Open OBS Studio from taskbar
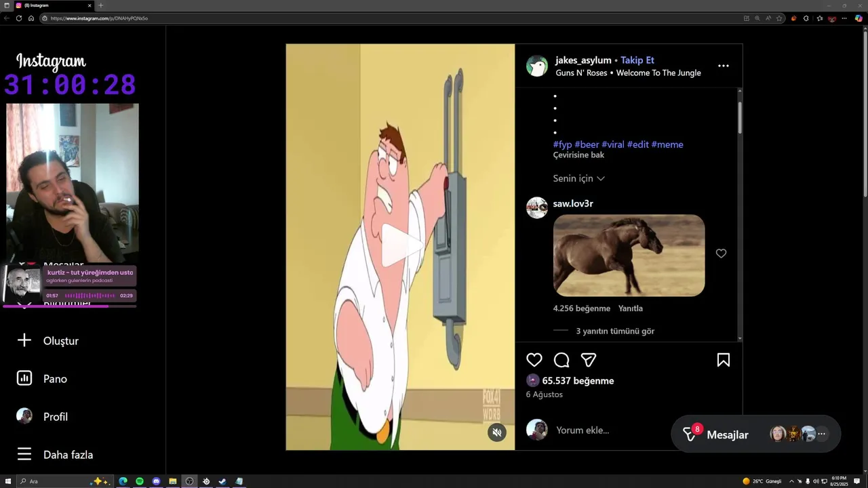This screenshot has height=488, width=868. 189,481
